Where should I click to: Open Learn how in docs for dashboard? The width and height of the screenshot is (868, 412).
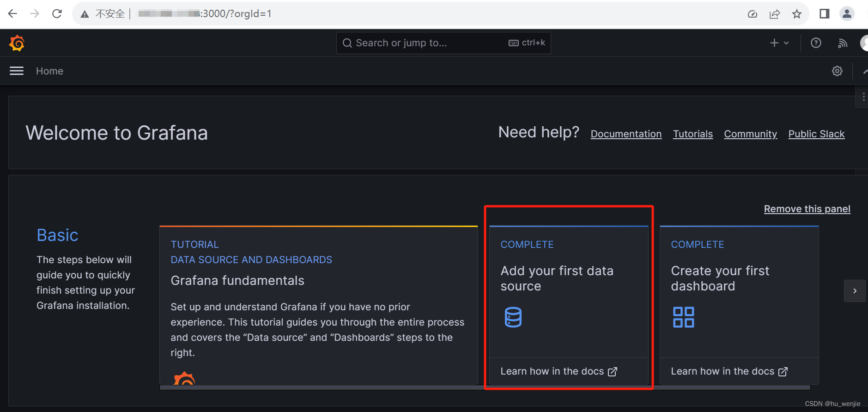click(729, 371)
